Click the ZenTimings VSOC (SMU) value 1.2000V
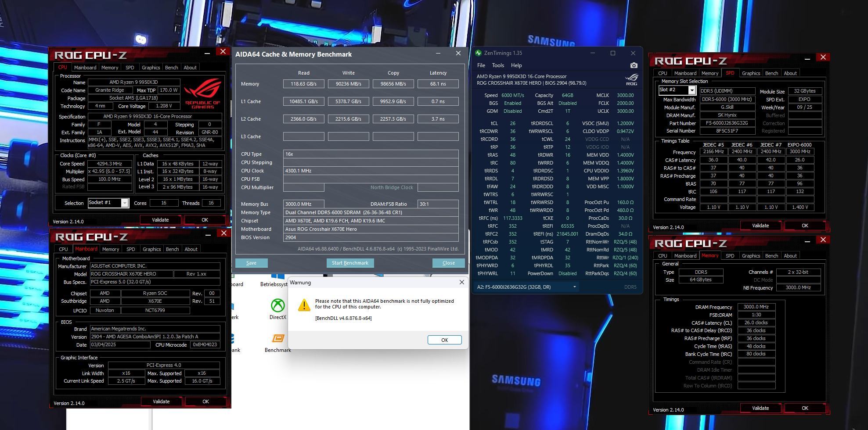The width and height of the screenshot is (868, 430). 625,123
